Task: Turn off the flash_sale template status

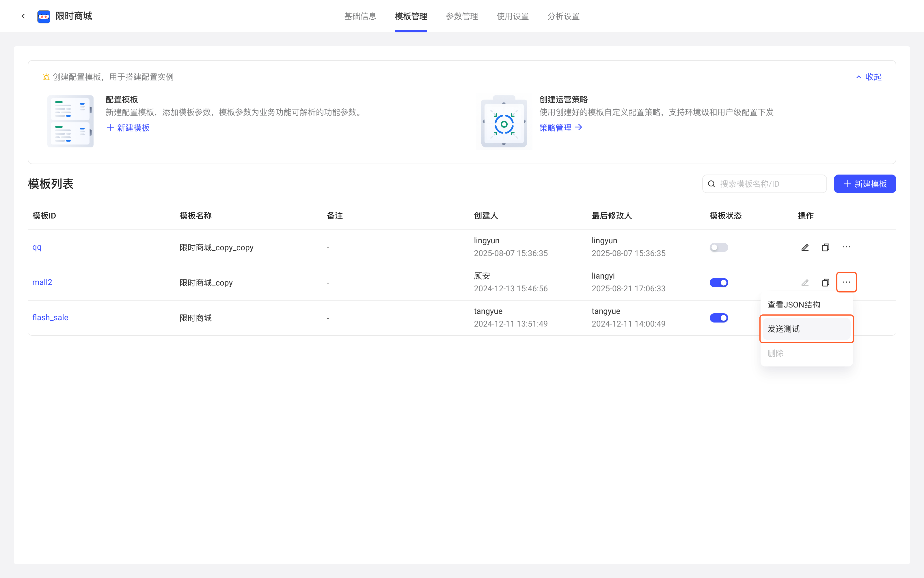Action: click(719, 318)
